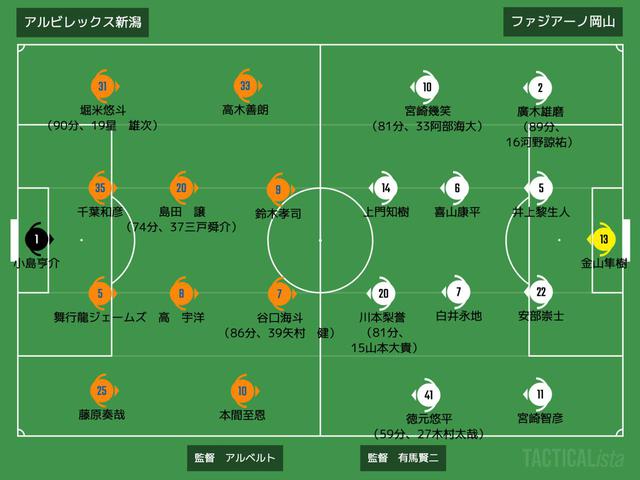Click the アルビレックス新潟 team name label

82,22
